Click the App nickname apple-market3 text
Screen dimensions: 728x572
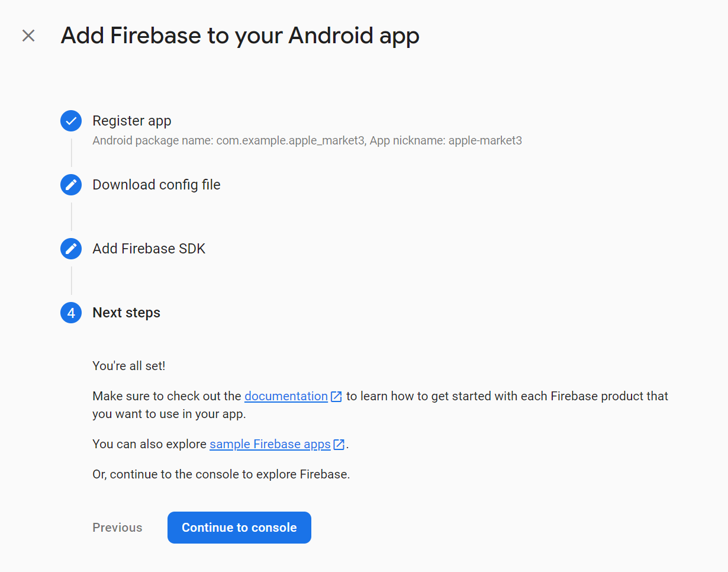pos(446,141)
